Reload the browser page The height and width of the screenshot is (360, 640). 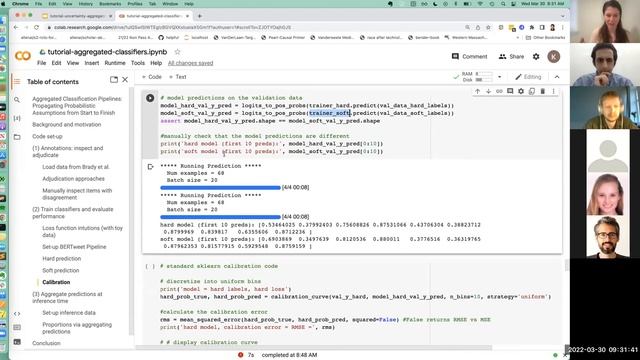tap(36, 27)
